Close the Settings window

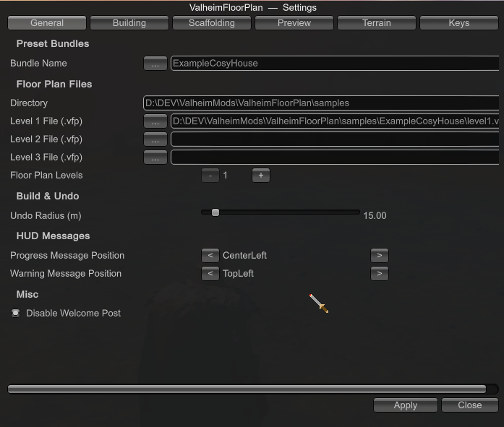469,405
